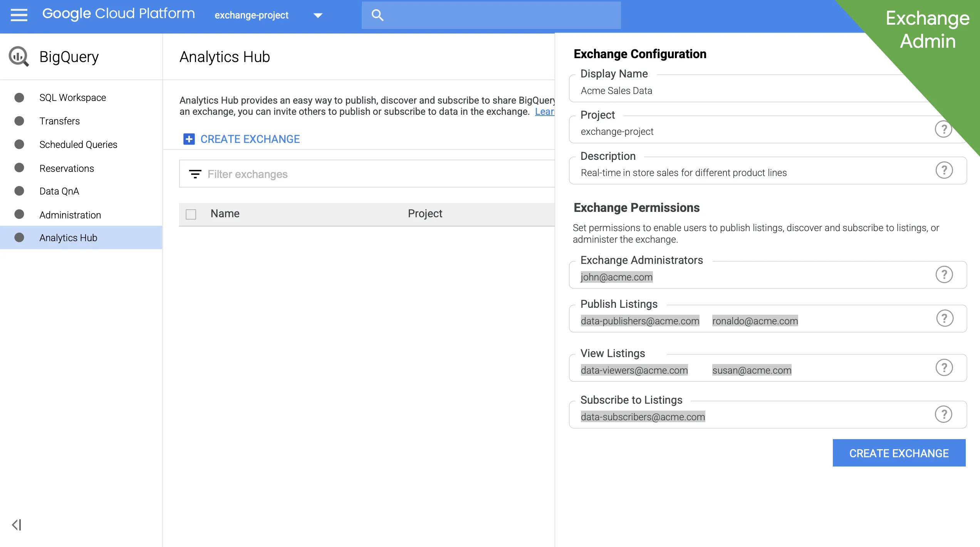Click the bullet icon beside SQL Workspace
The height and width of the screenshot is (547, 980).
click(19, 97)
